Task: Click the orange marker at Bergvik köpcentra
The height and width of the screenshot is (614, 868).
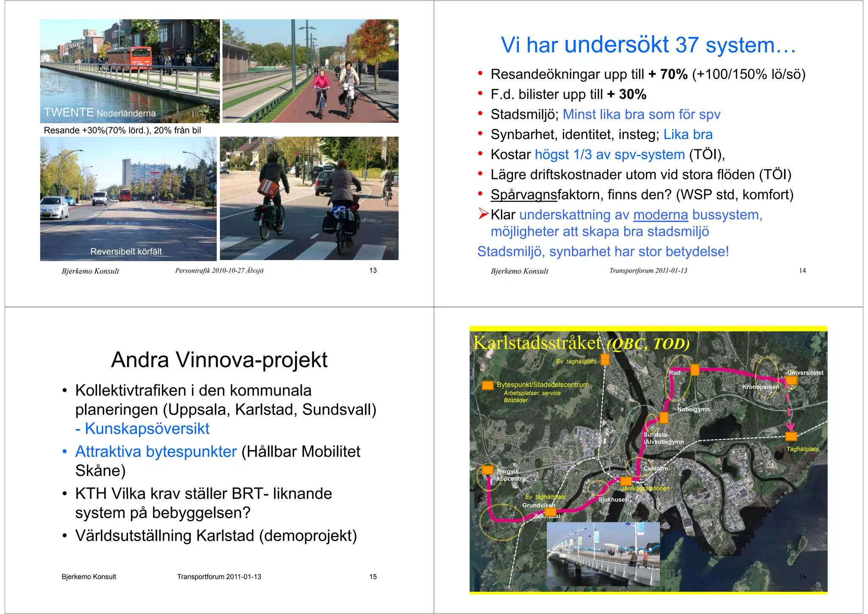Action: point(488,470)
